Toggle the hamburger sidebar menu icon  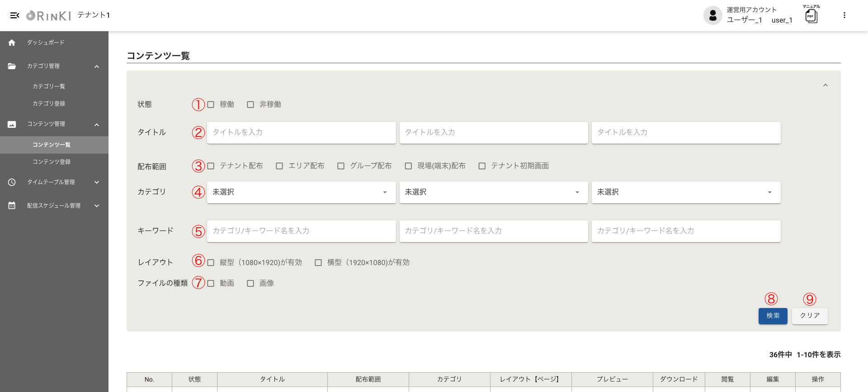(14, 15)
